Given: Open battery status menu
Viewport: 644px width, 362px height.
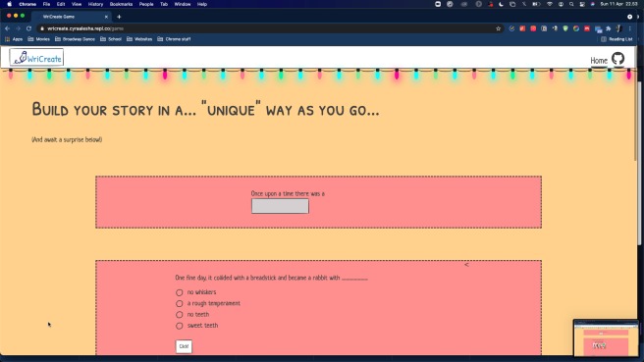Looking at the screenshot, I should [x=536, y=4].
